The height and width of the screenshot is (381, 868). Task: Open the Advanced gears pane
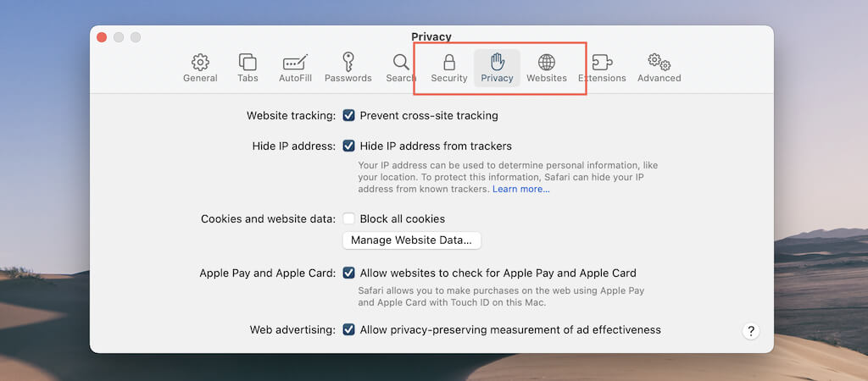(659, 69)
